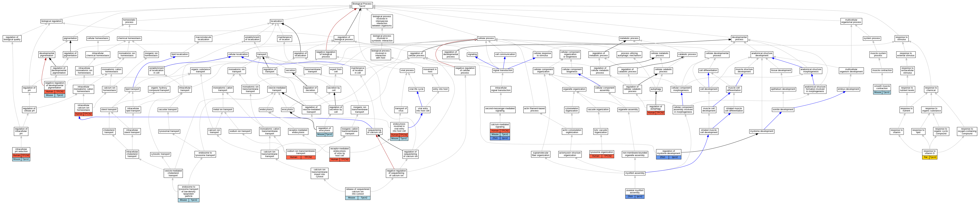
Task: Select the 'autophagy' node
Action: (656, 89)
